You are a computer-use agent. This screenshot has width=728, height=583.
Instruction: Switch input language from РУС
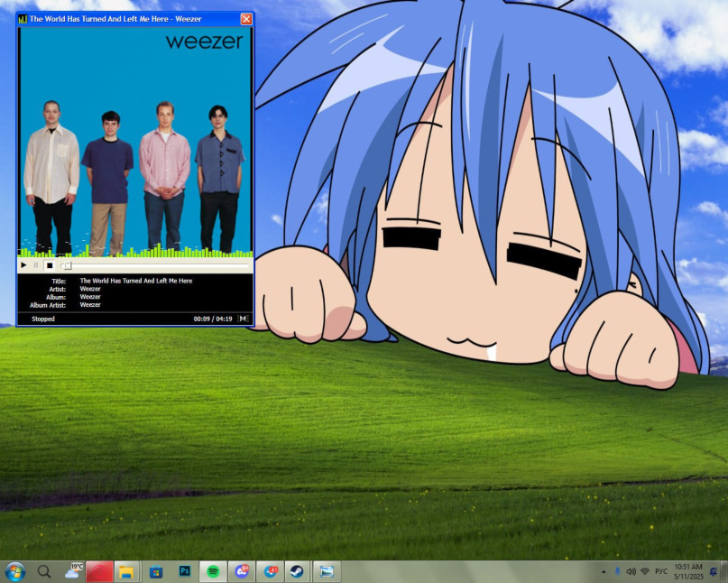coord(661,571)
